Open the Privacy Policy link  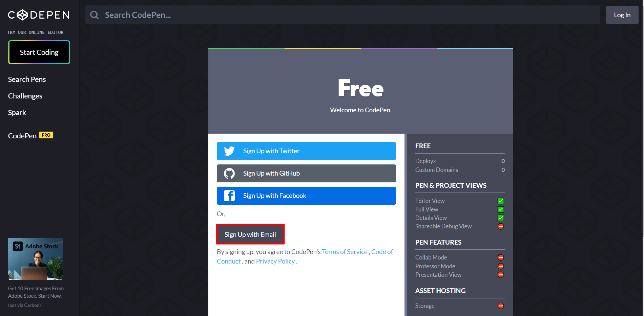[275, 261]
